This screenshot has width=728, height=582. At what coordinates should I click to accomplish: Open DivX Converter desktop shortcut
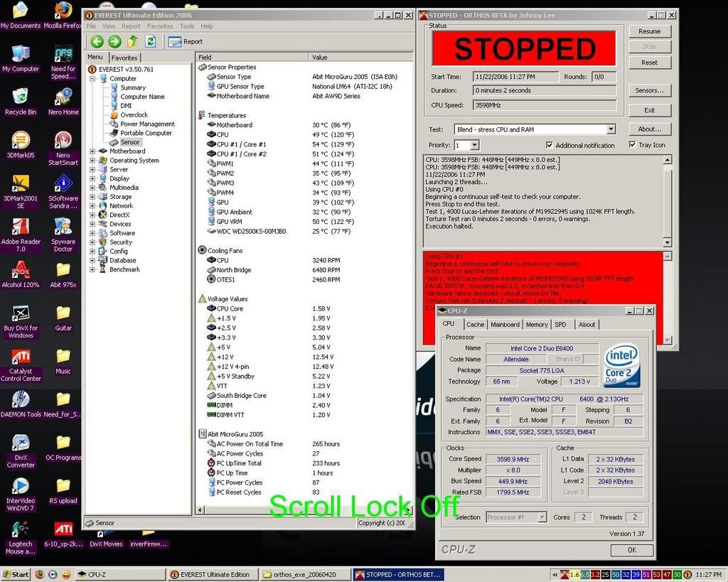pos(21,451)
